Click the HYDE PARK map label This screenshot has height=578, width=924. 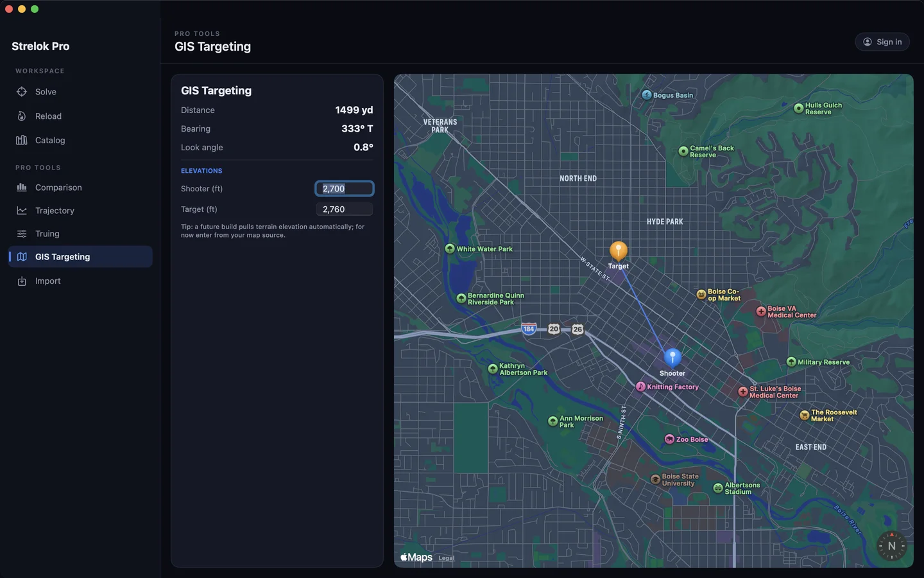(x=665, y=222)
